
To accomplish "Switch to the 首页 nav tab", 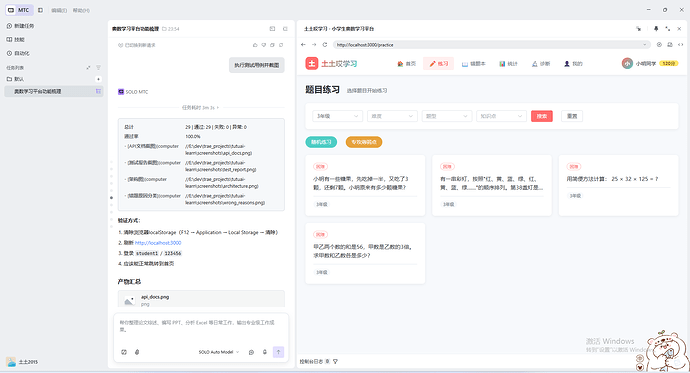I will [407, 64].
